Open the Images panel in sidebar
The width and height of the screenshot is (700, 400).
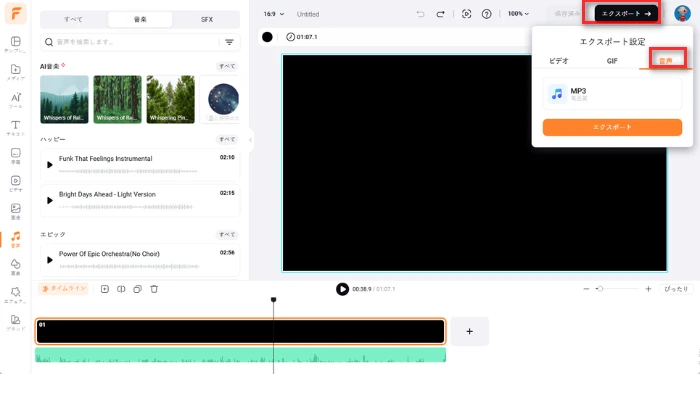[x=15, y=211]
